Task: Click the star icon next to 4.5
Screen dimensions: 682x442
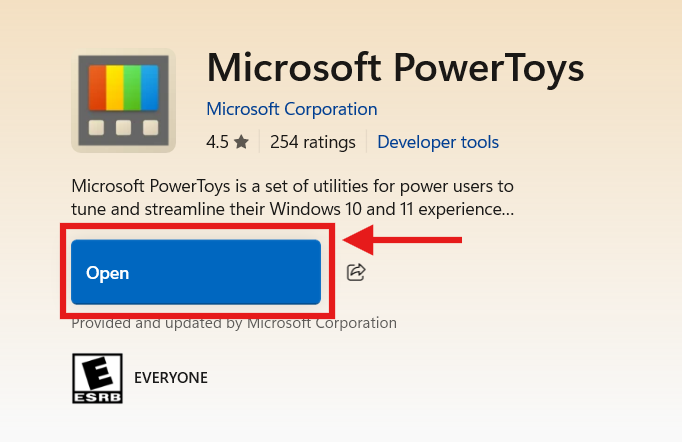Action: coord(241,142)
